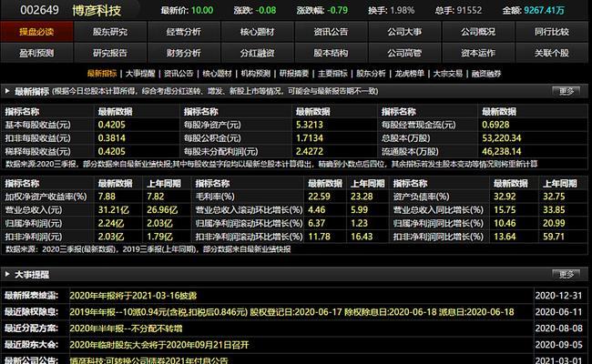Open 股本结构 tab
This screenshot has height=364, width=592.
pyautogui.click(x=331, y=53)
